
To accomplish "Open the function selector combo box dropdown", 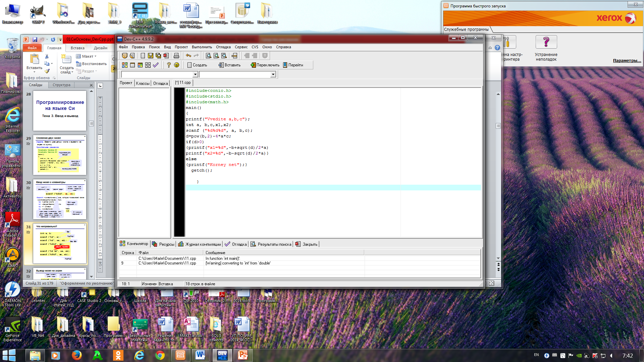I will (x=273, y=74).
